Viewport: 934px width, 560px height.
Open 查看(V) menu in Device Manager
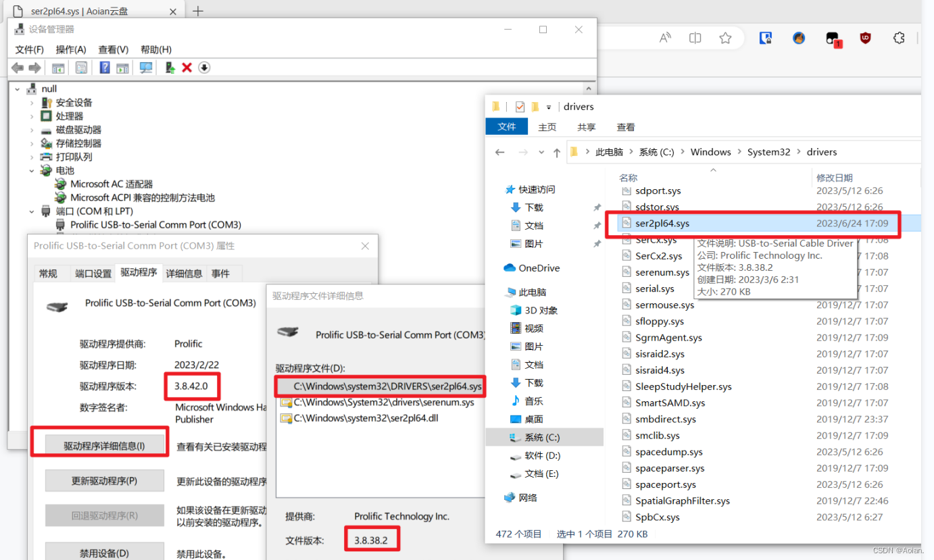[113, 49]
